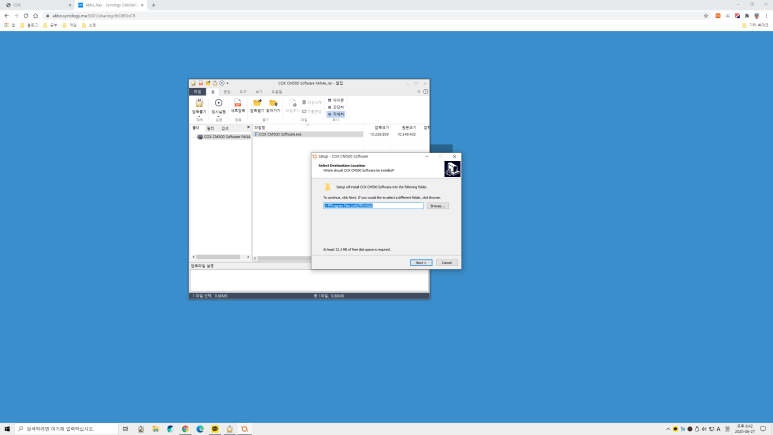Select COX CM500 Software.exe file row

308,134
